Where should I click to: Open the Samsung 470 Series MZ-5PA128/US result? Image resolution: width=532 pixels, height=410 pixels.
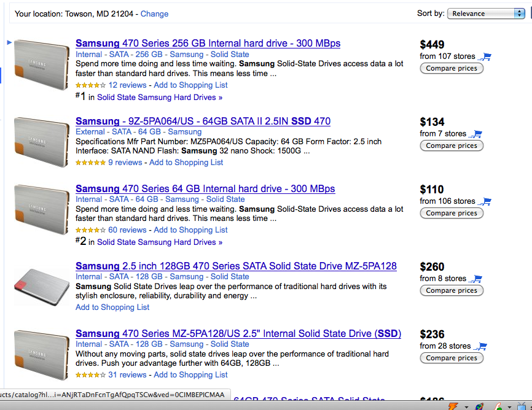[x=238, y=333]
